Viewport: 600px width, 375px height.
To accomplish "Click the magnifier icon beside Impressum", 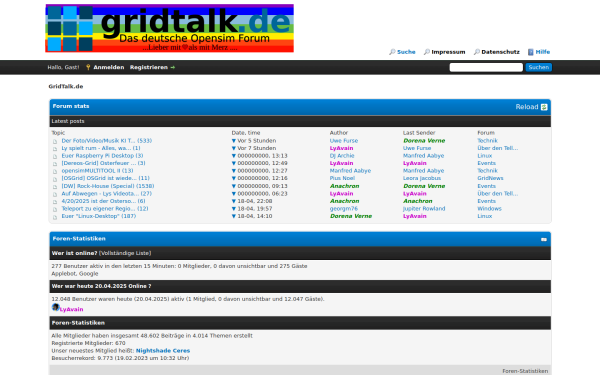I will coord(427,52).
